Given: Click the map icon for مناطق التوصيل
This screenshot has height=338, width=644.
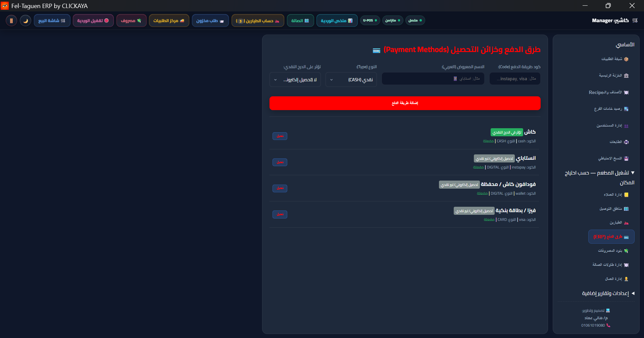Looking at the screenshot, I should (x=626, y=209).
